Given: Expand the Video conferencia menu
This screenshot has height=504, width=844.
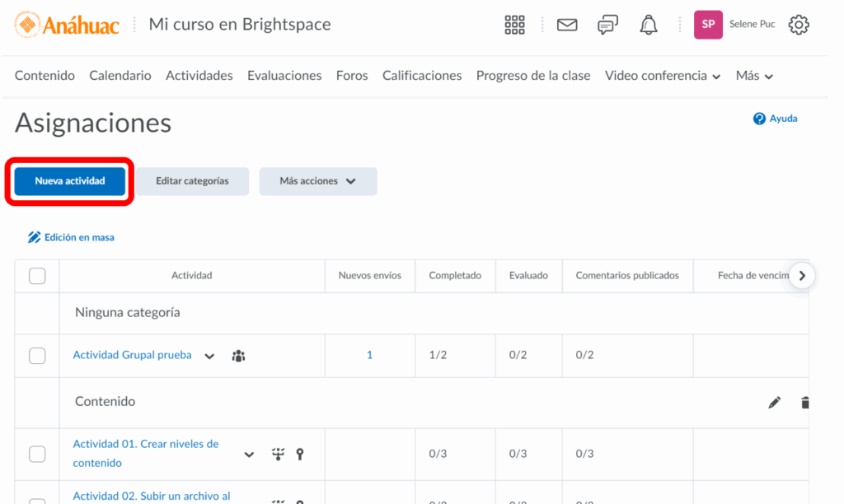Looking at the screenshot, I should pyautogui.click(x=663, y=76).
